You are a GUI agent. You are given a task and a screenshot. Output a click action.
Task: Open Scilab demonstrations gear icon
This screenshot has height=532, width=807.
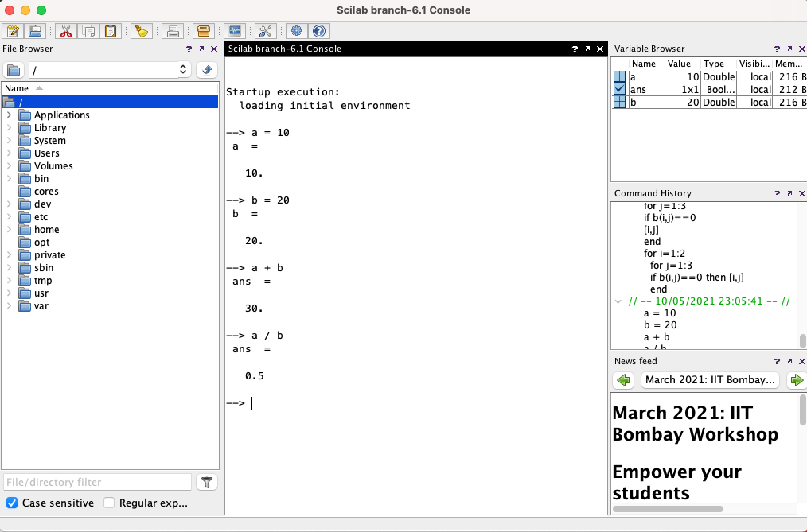[296, 31]
